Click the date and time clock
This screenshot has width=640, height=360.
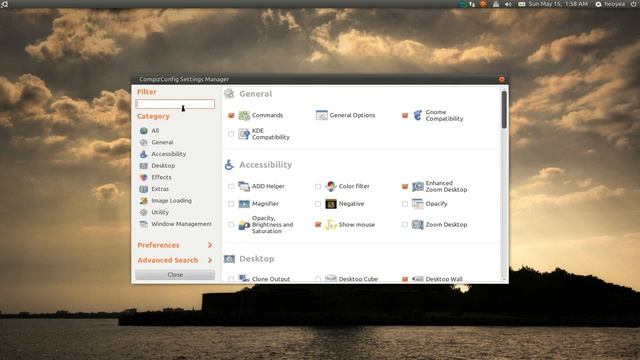(x=558, y=4)
